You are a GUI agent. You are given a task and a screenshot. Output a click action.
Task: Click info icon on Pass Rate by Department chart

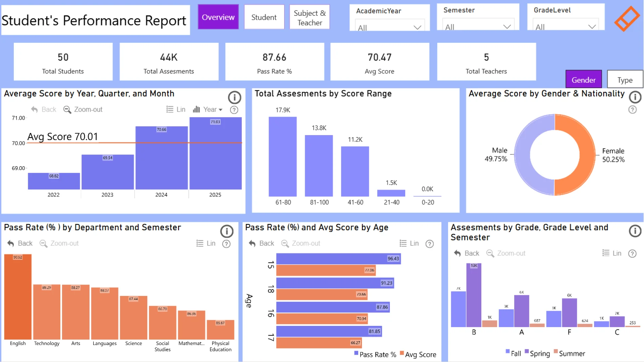pos(227,231)
